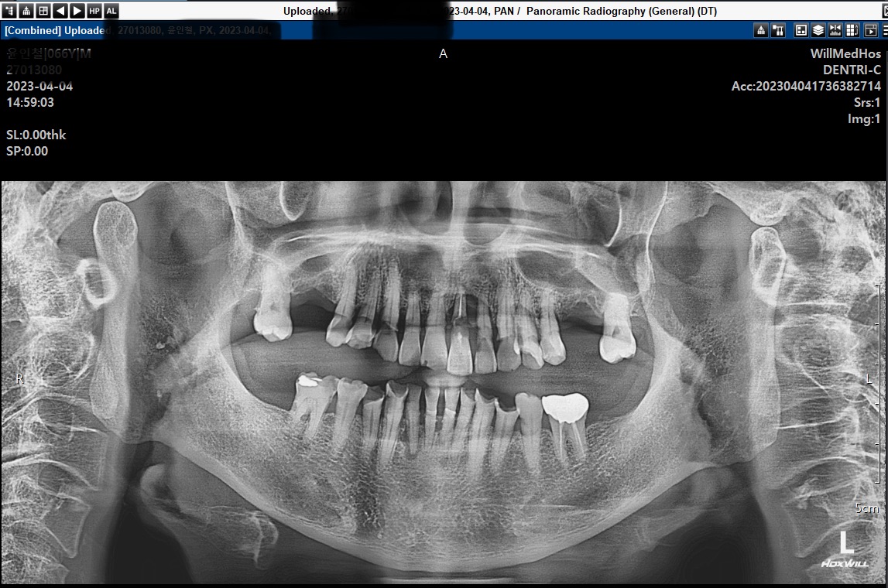Screen dimensions: 888x588
Task: Open the hamburger menu at right edge
Action: (884, 30)
